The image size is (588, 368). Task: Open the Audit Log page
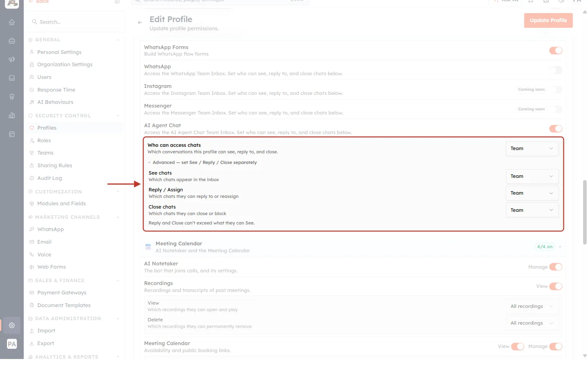coord(49,178)
